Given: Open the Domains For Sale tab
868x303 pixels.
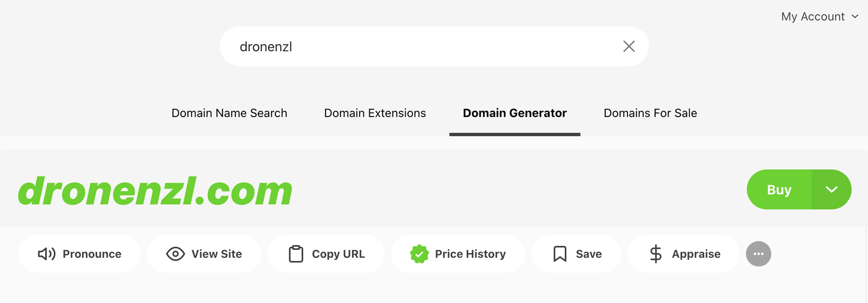Looking at the screenshot, I should point(650,113).
